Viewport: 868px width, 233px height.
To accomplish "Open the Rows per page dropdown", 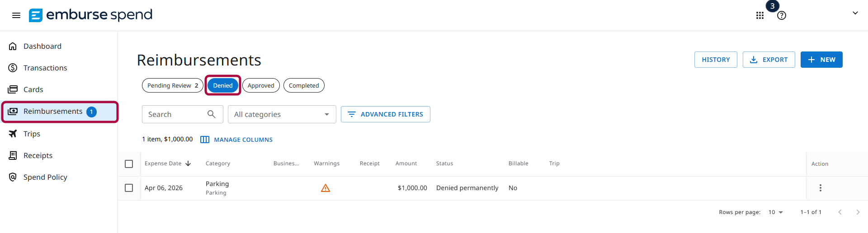I will pos(776,212).
